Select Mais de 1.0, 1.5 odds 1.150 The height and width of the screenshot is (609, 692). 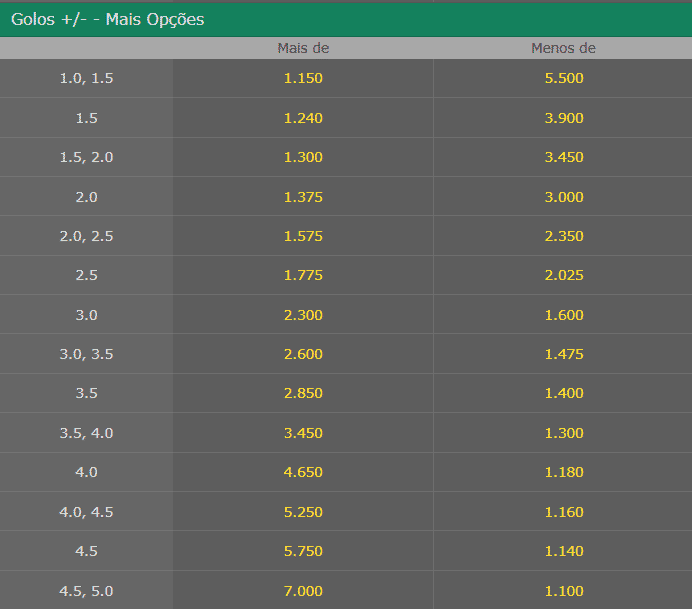click(x=303, y=78)
